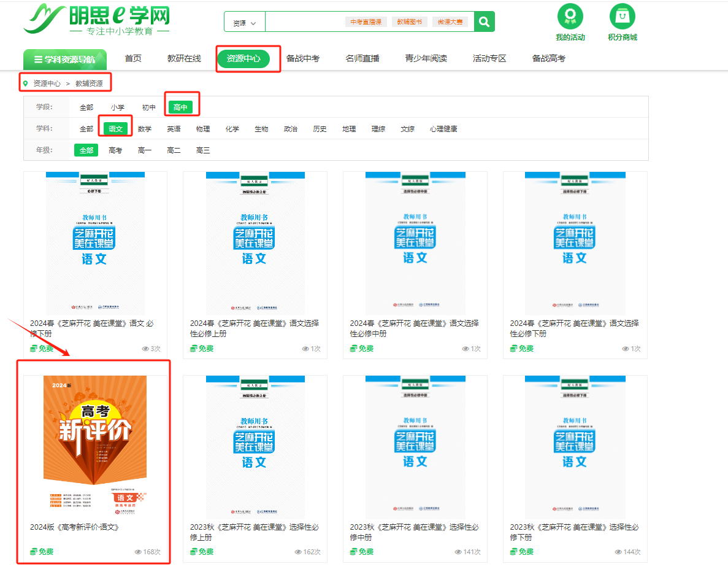The width and height of the screenshot is (728, 569).
Task: Open the 教研在线 nav tab
Action: (185, 58)
